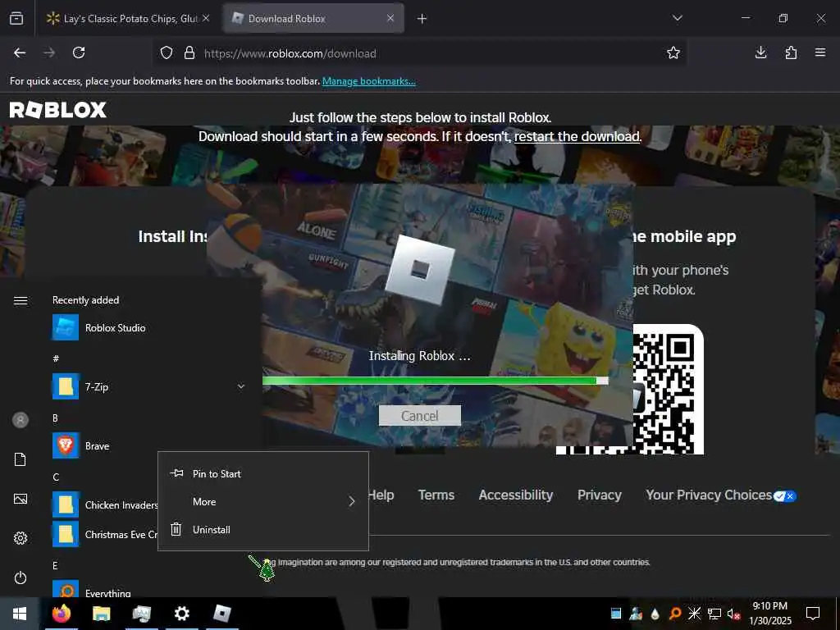Click the Installing Roblox progress bar
Screen dimensions: 840x630
[435, 381]
